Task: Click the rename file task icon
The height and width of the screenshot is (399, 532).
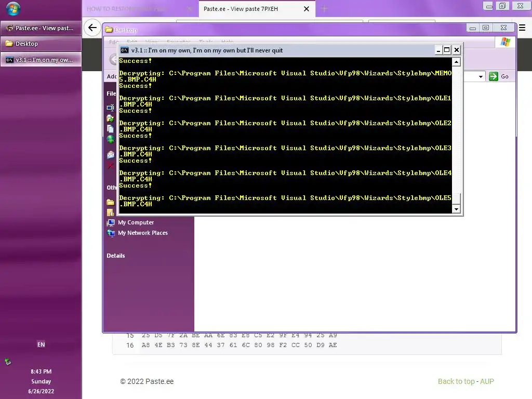Action: [x=111, y=108]
